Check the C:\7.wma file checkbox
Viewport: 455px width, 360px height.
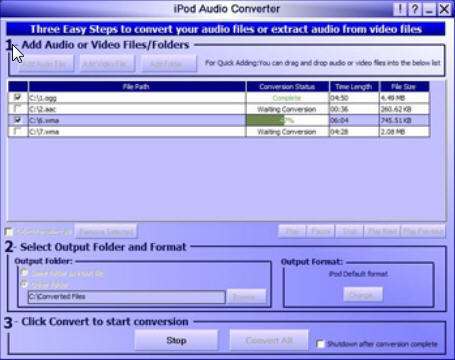pyautogui.click(x=18, y=131)
